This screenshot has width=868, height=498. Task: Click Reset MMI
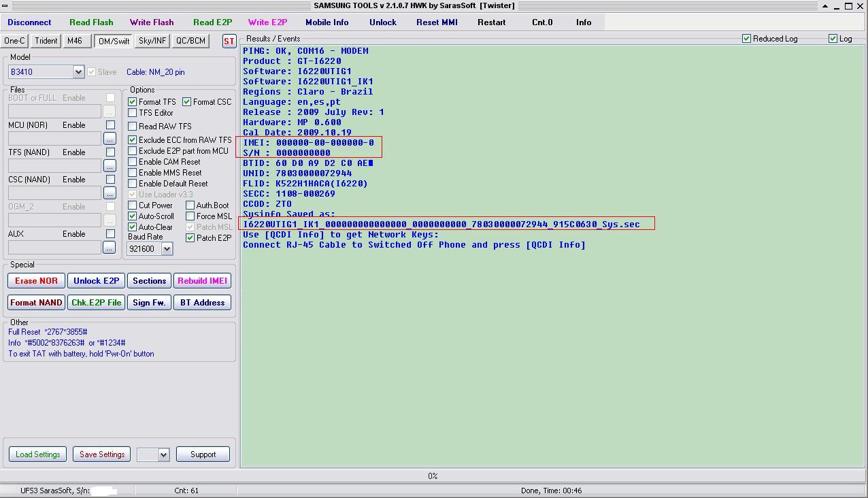437,22
